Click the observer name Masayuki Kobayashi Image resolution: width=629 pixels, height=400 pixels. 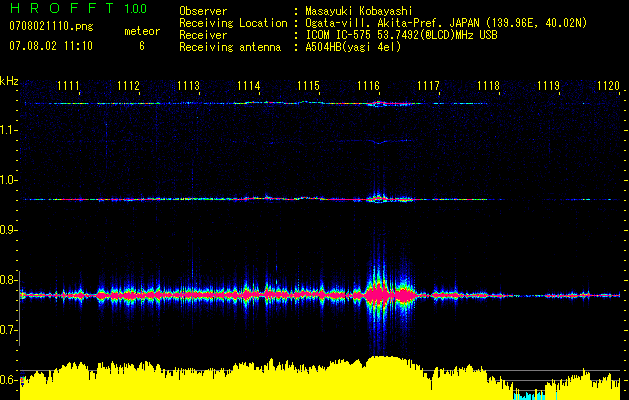(x=359, y=11)
